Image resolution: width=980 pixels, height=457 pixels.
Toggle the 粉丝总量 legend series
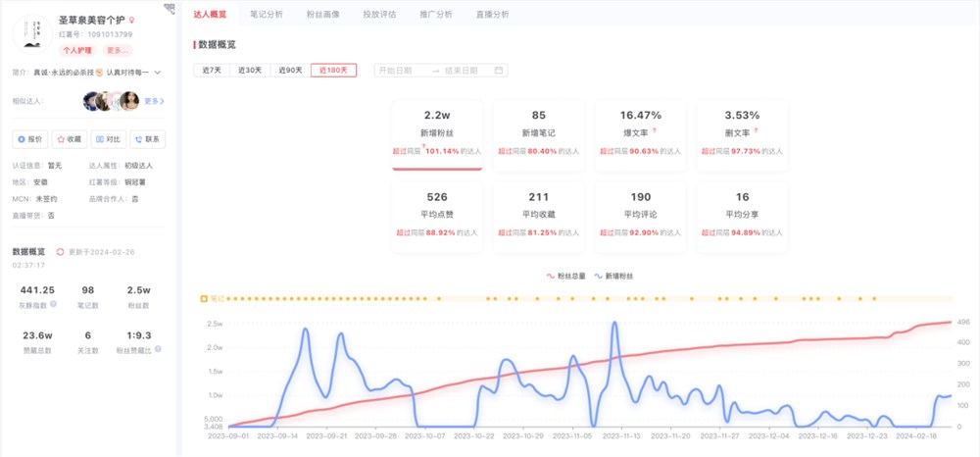[x=566, y=276]
